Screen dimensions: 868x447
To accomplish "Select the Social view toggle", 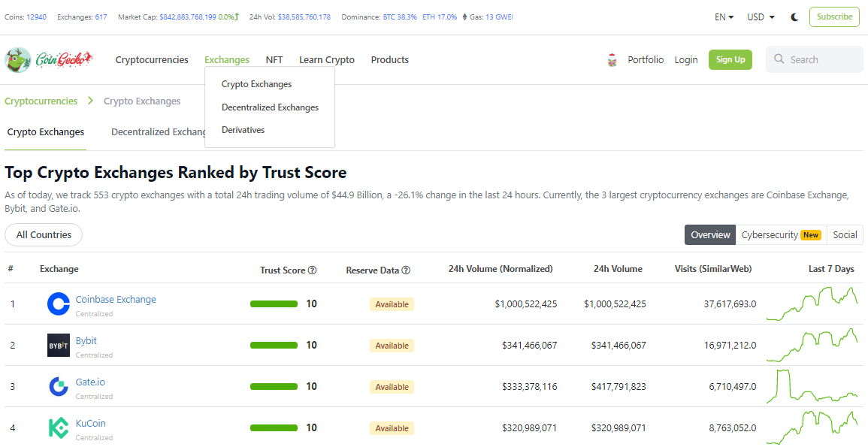I will pyautogui.click(x=845, y=234).
